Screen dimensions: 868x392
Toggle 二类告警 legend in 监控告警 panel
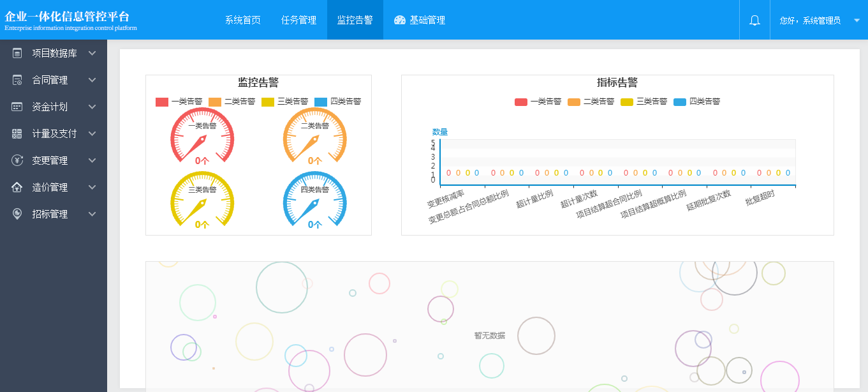(x=232, y=102)
